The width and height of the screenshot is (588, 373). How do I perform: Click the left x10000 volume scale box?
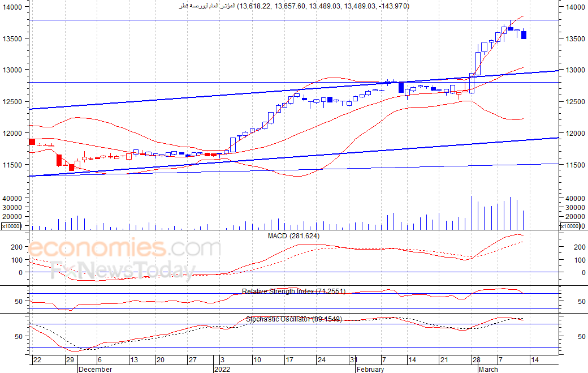(11, 226)
